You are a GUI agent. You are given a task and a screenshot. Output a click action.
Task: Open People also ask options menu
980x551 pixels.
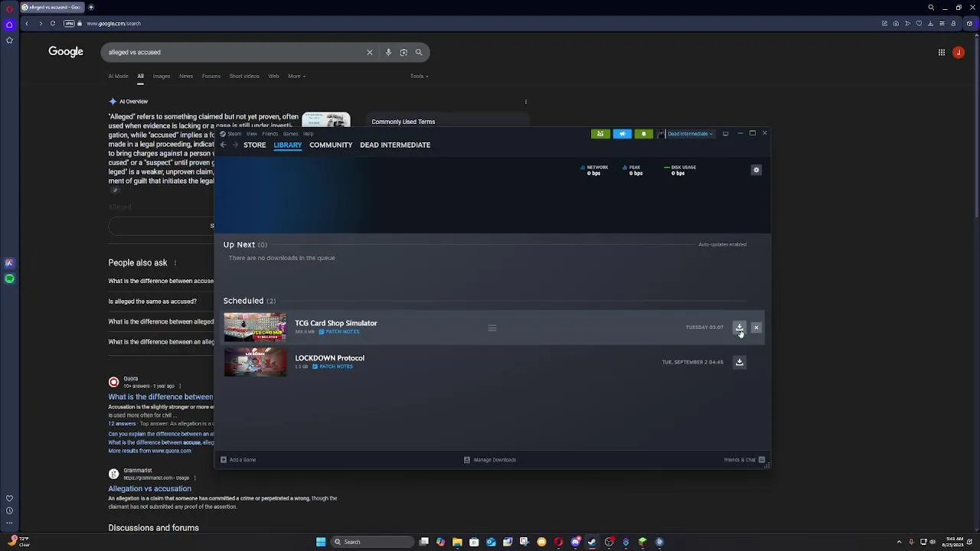click(x=175, y=262)
